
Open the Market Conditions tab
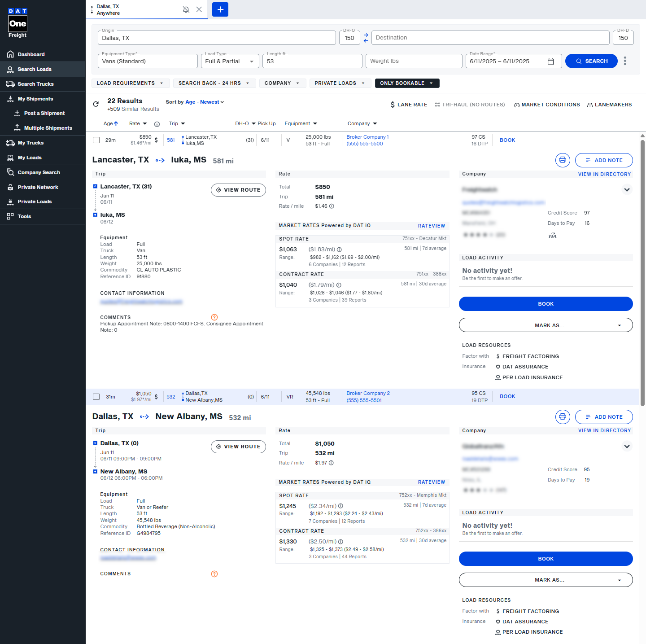point(547,105)
